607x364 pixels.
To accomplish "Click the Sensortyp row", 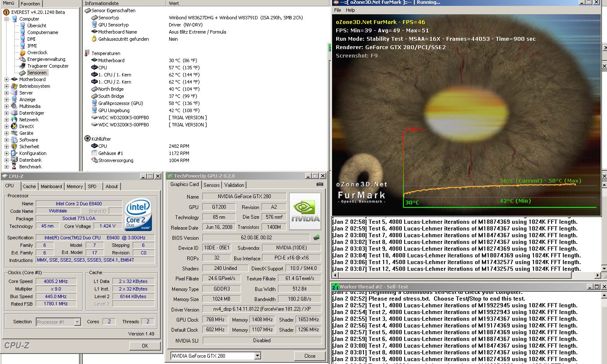I will (x=206, y=18).
